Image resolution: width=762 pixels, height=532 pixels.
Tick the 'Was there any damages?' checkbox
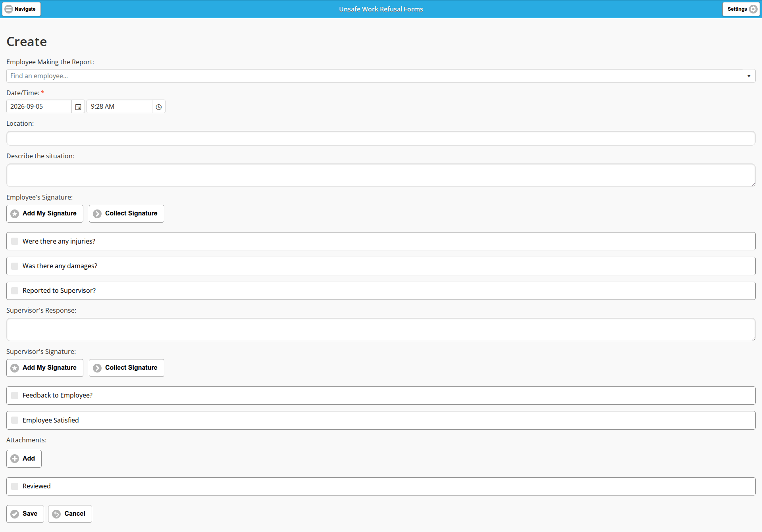coord(15,266)
